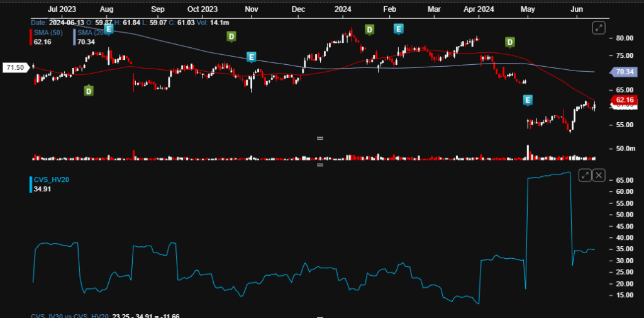Viewport: 644px width, 318px height.
Task: Maximize the CVS_HV20 indicator pane
Action: (585, 175)
